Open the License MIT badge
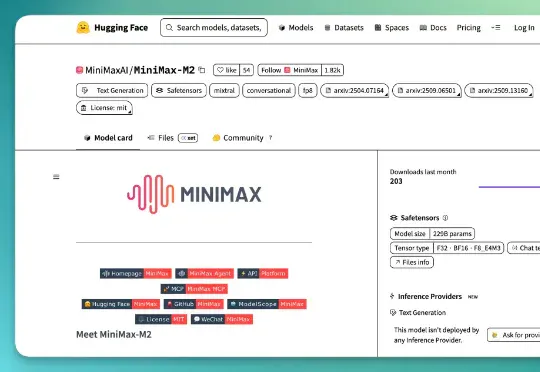 tap(161, 319)
